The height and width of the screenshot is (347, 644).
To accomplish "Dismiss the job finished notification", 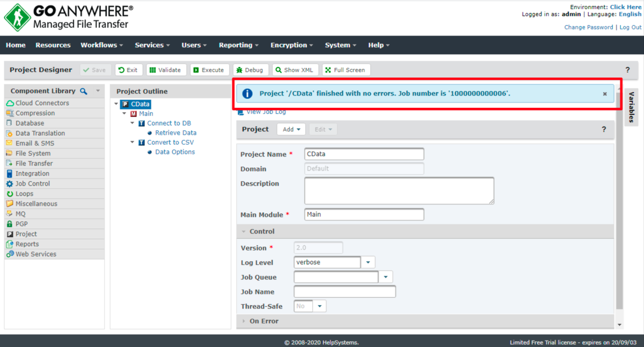I will (605, 94).
